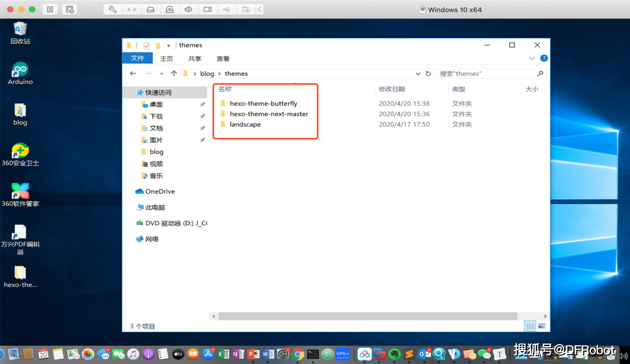Viewport: 630px width, 364px height.
Task: Pause the virtual machine from VMware toolbar
Action: tap(50, 9)
